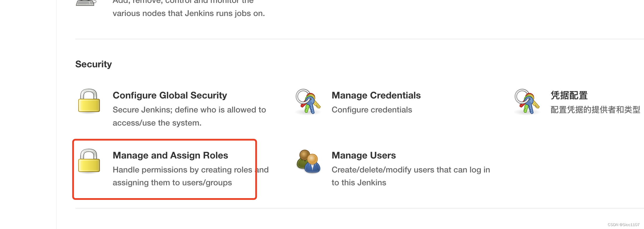Click the 配置凭据的提供者和类型 description
644x229 pixels.
pyautogui.click(x=595, y=110)
